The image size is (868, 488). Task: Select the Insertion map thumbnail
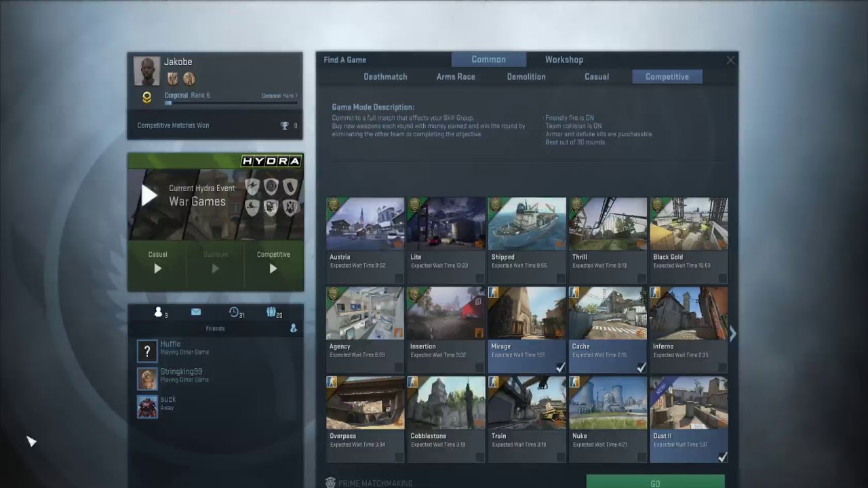pyautogui.click(x=446, y=313)
